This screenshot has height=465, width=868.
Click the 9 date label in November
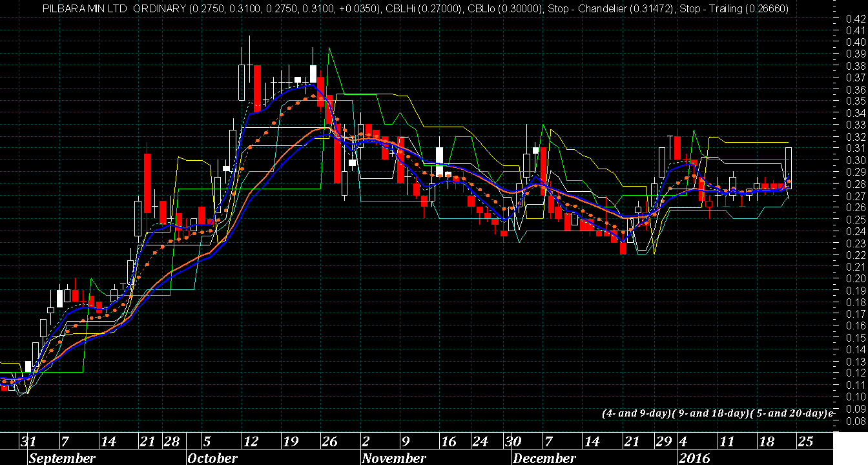tap(406, 442)
